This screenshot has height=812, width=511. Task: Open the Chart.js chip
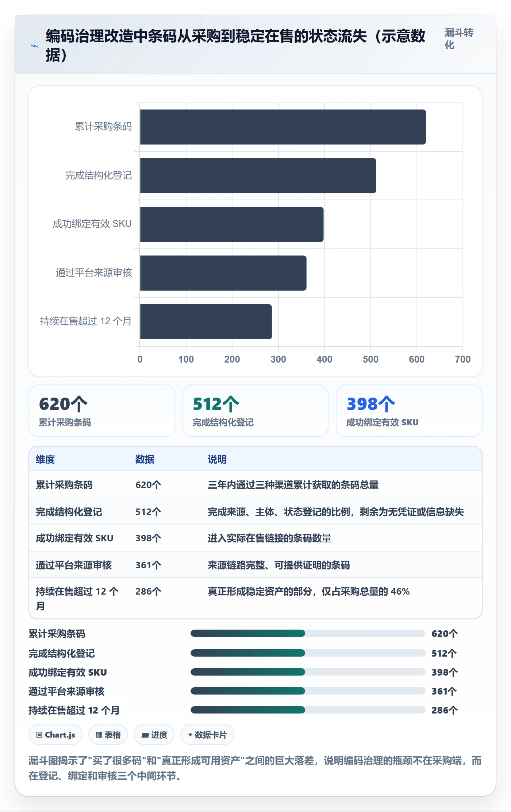tap(55, 734)
